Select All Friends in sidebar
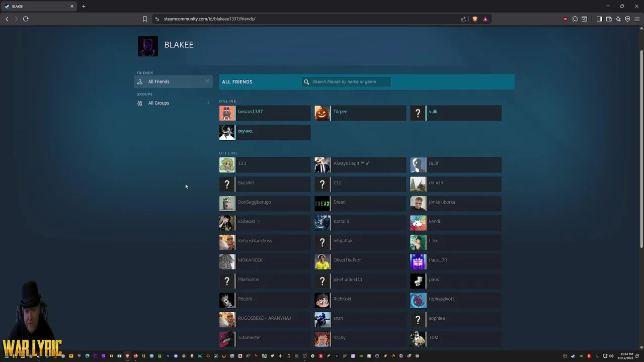 (173, 81)
